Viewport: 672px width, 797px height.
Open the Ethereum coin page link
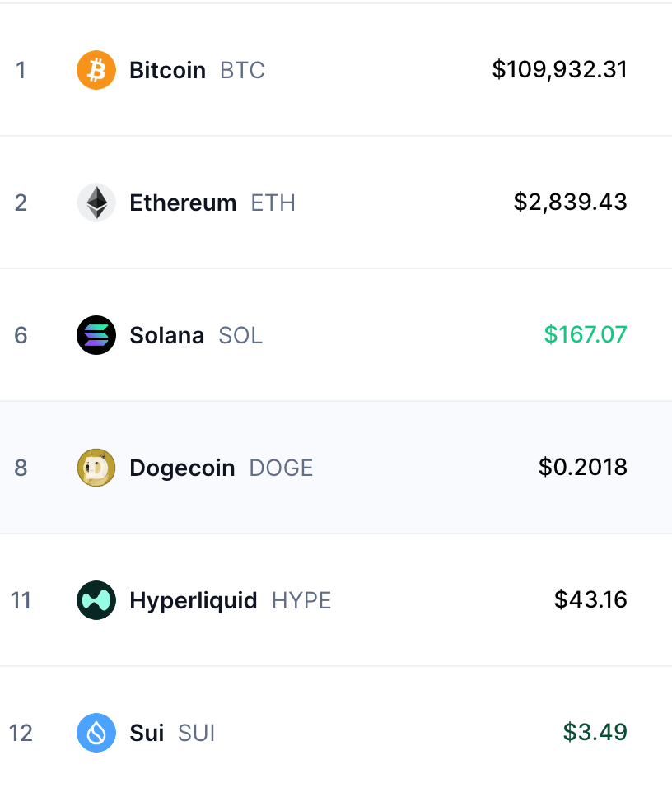coord(183,203)
